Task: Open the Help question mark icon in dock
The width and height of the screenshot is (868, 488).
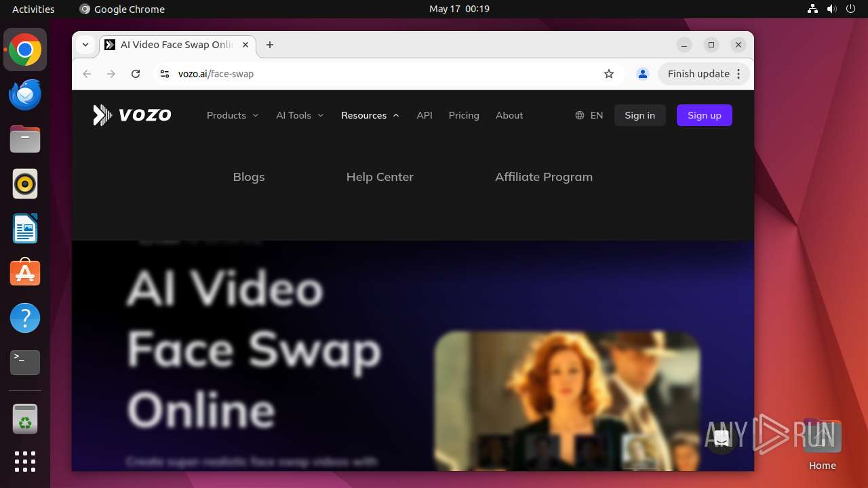Action: pyautogui.click(x=25, y=318)
